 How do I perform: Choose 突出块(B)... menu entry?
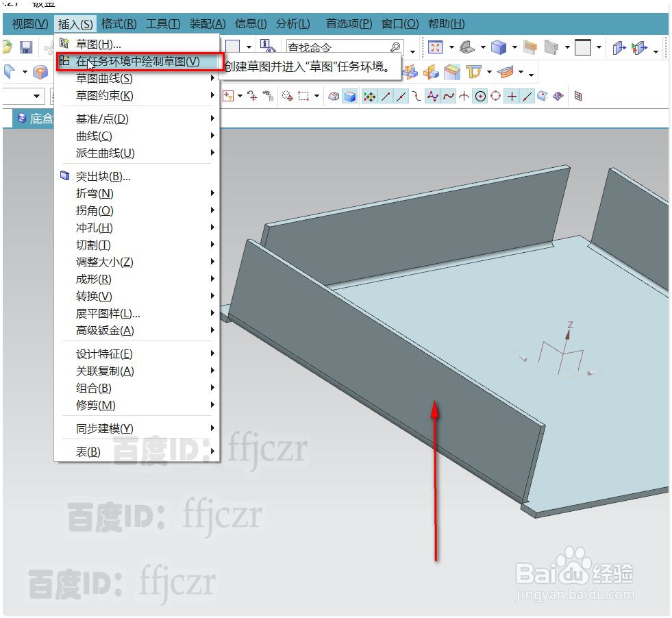point(137,176)
